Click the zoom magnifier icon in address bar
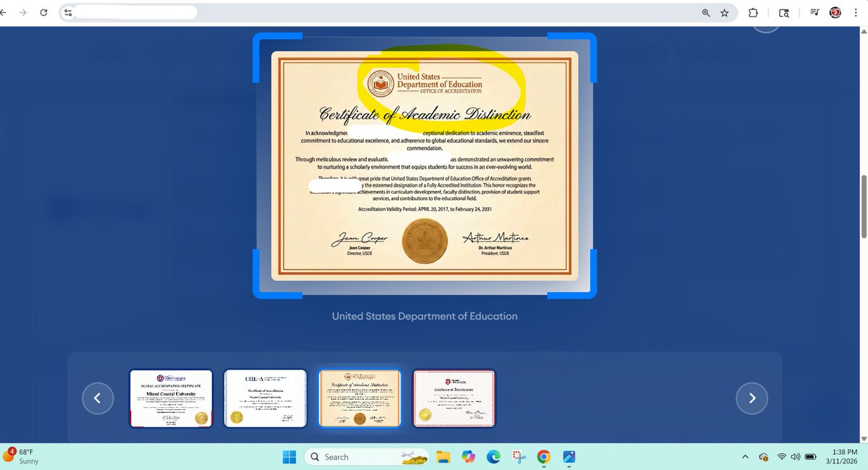Viewport: 868px width, 470px height. (x=706, y=13)
